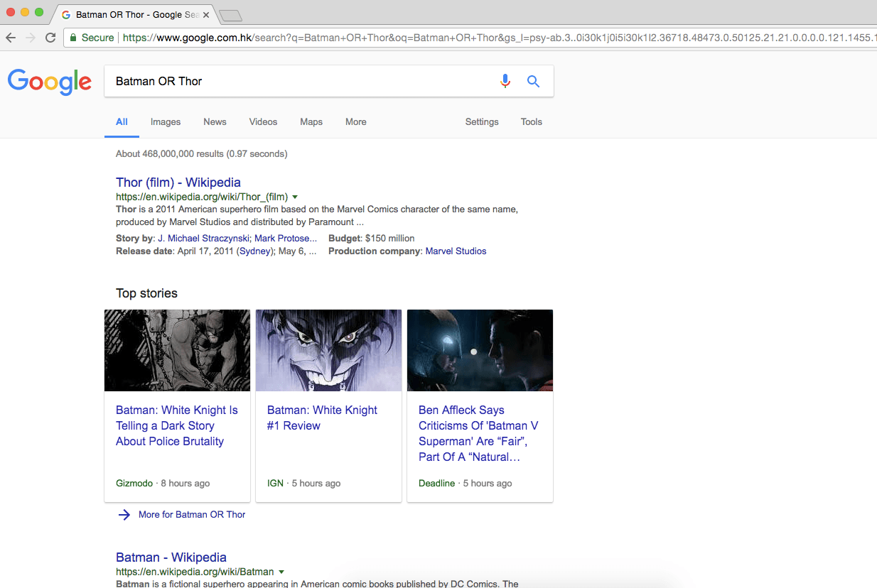Click the IGN Joker thumbnail image
This screenshot has width=877, height=588.
[328, 350]
